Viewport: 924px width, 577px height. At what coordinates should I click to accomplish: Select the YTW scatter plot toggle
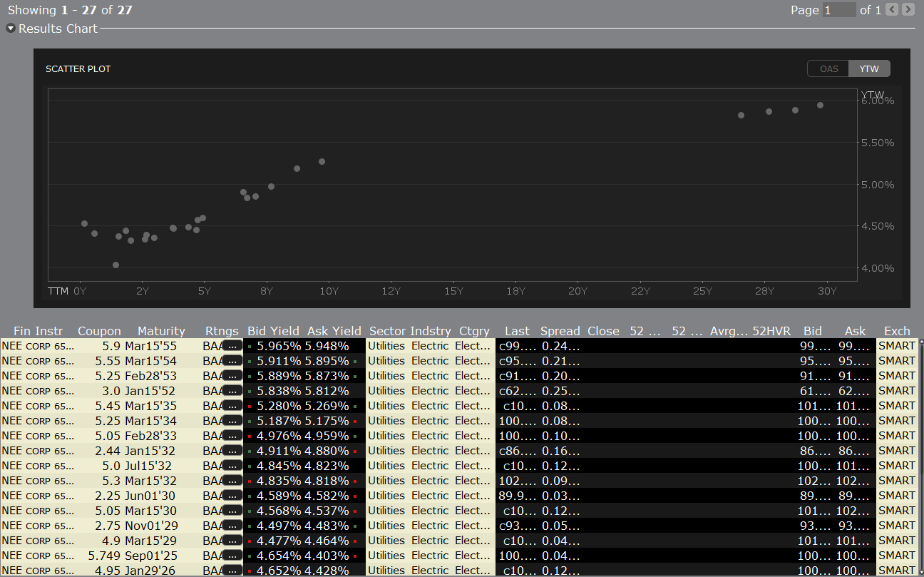(869, 69)
